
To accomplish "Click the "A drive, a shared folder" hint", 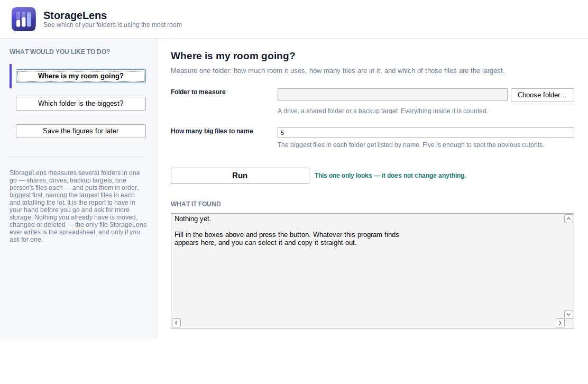I will point(382,111).
